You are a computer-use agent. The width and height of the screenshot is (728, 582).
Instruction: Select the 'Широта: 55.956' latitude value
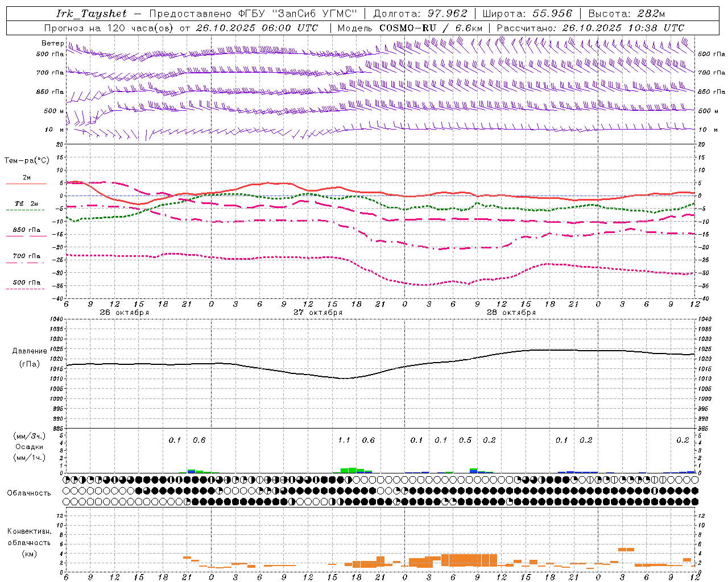(x=527, y=14)
